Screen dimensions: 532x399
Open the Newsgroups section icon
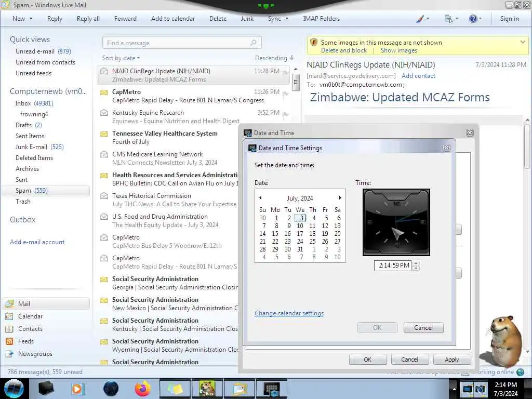tap(9, 354)
